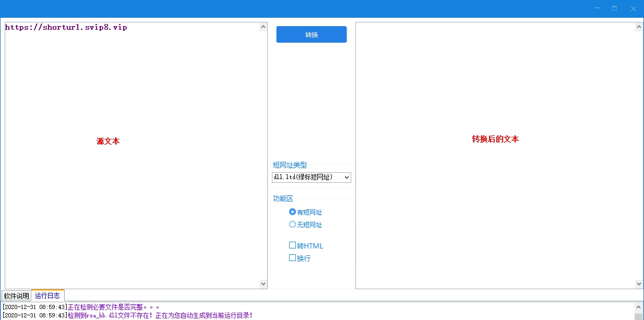
Task: Enable the 转HTML checkbox
Action: point(293,245)
